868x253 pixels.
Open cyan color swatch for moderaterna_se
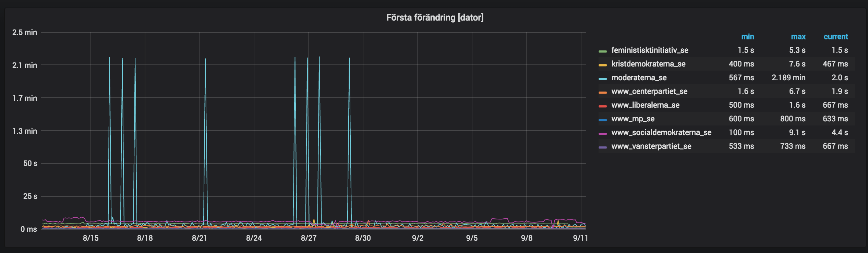(x=603, y=79)
